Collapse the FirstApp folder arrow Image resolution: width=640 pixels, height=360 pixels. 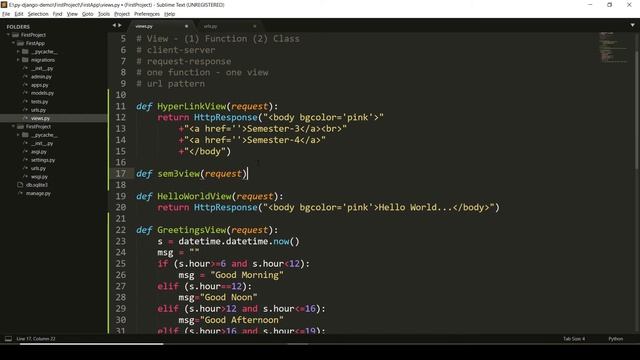tap(13, 43)
